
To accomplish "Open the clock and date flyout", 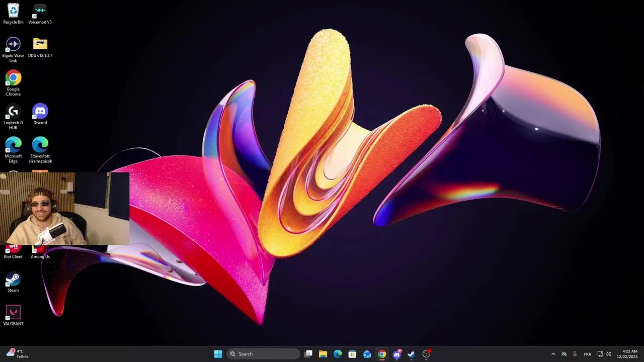I will pos(629,354).
